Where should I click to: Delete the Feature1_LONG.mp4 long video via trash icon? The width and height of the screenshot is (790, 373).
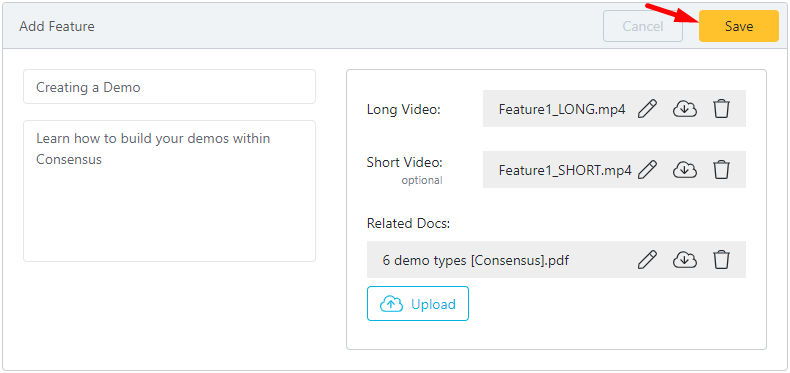721,108
